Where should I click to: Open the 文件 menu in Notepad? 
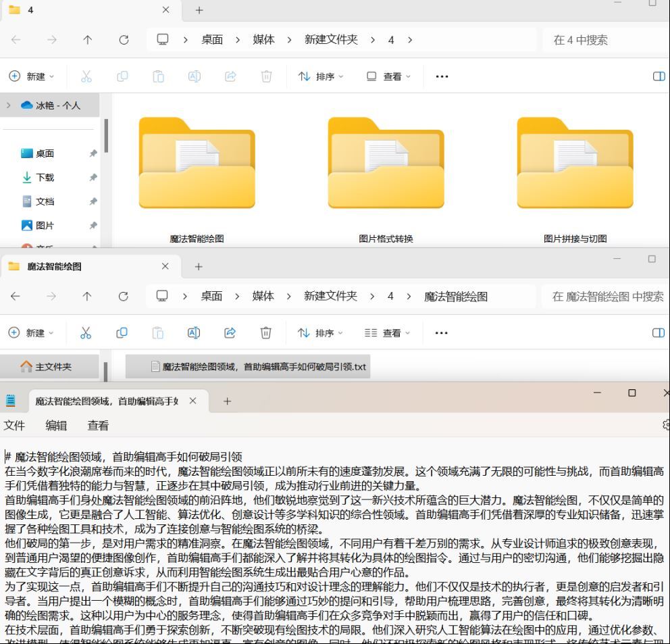pos(14,425)
